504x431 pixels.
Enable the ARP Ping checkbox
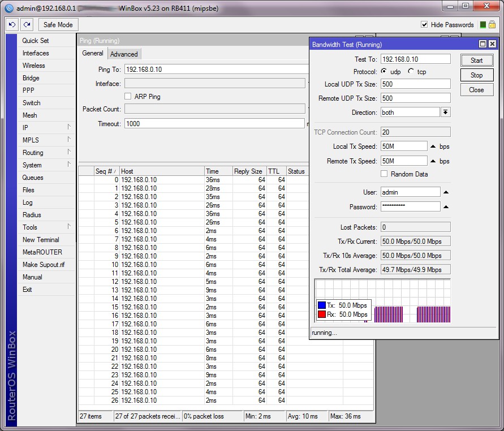click(128, 97)
